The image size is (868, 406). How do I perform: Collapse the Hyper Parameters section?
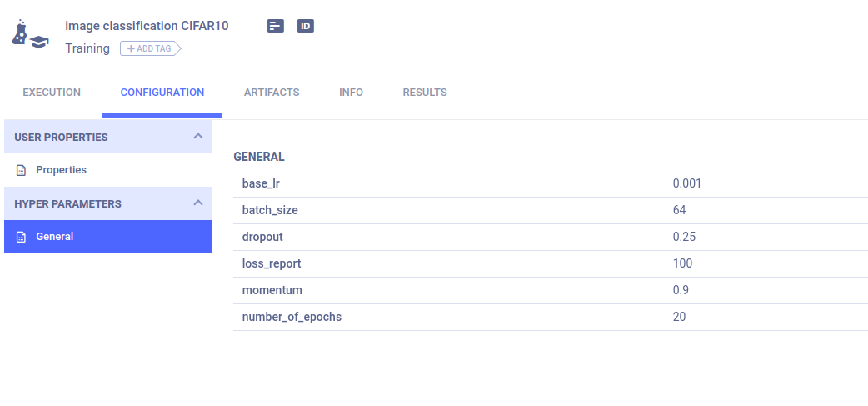coord(198,203)
